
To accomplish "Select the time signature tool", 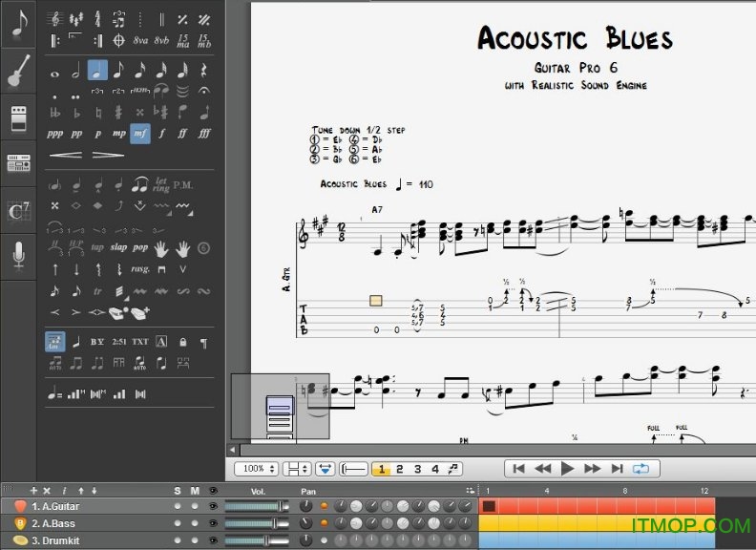I will click(97, 19).
